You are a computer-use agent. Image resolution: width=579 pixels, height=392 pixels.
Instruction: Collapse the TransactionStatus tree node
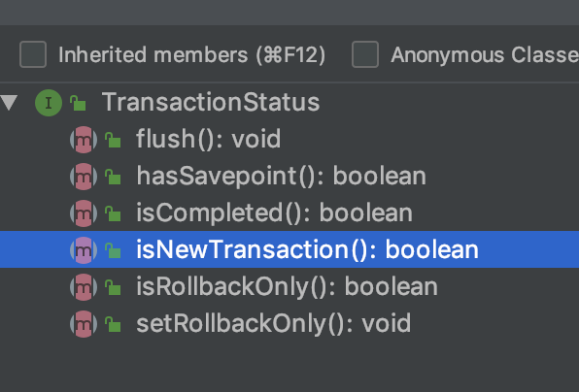(x=9, y=103)
